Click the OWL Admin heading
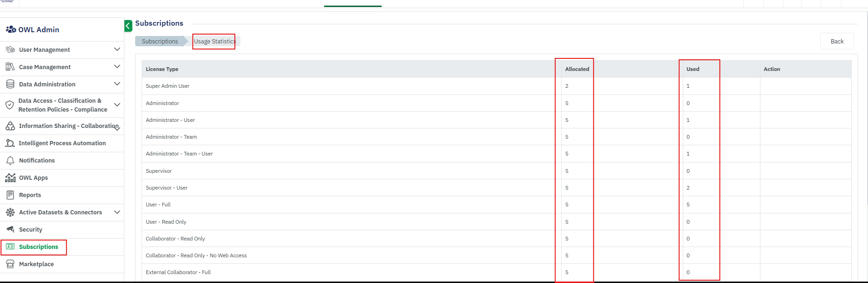 pos(38,30)
